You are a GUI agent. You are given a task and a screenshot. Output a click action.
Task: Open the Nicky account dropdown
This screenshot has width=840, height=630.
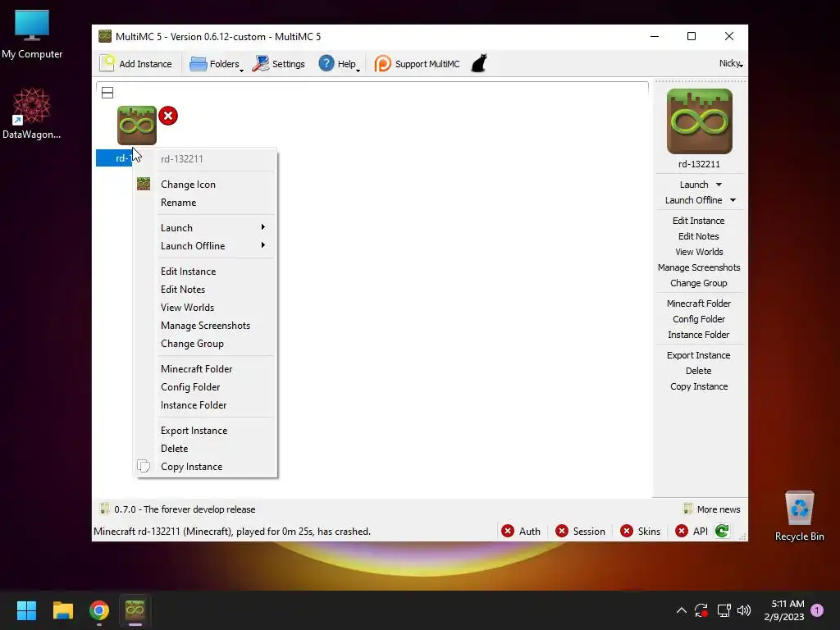[731, 63]
